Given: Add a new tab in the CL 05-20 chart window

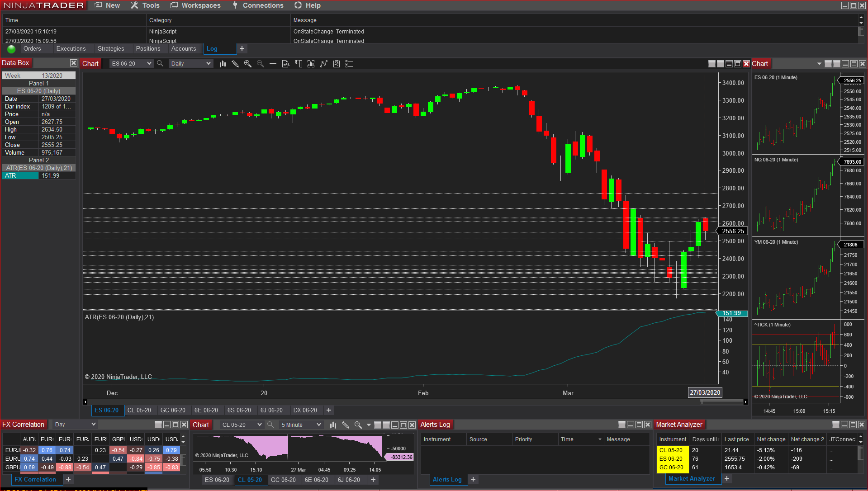Looking at the screenshot, I should point(373,480).
